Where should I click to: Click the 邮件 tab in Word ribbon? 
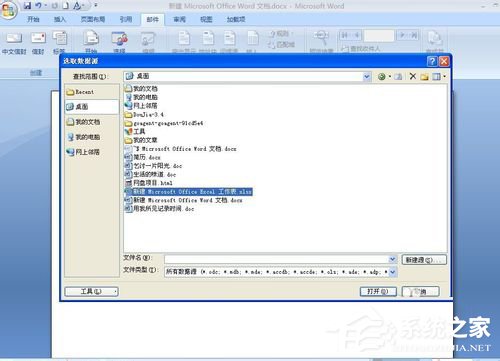point(152,20)
